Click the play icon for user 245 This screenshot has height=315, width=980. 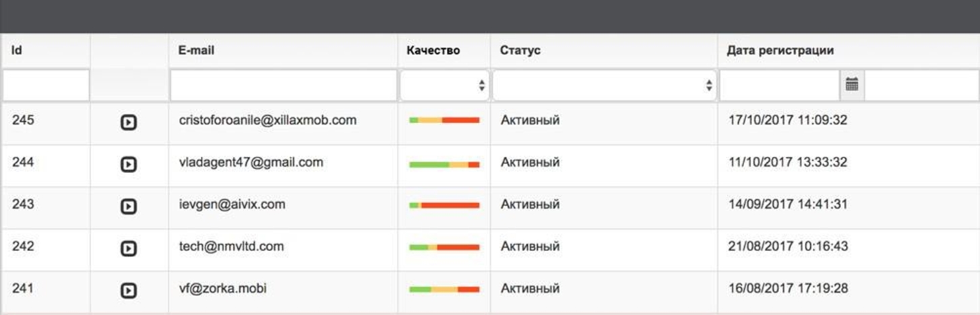click(128, 123)
